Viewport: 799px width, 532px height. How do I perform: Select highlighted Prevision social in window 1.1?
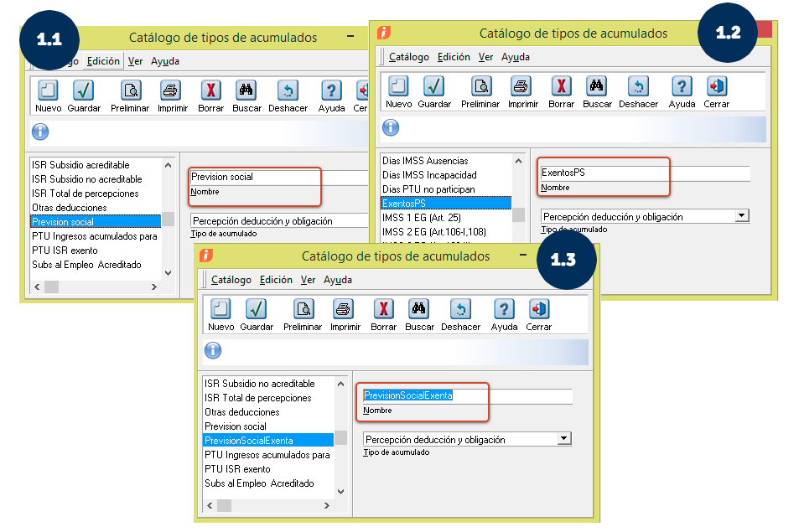tap(96, 222)
